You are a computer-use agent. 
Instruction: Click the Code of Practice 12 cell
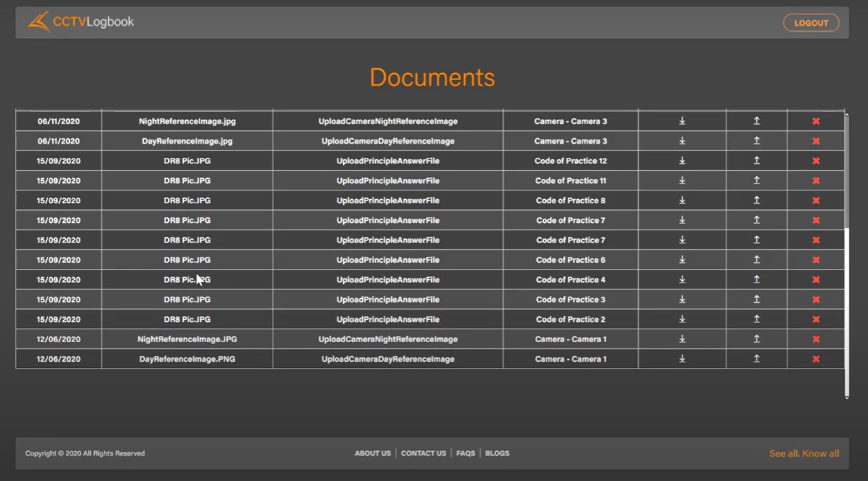pyautogui.click(x=571, y=161)
